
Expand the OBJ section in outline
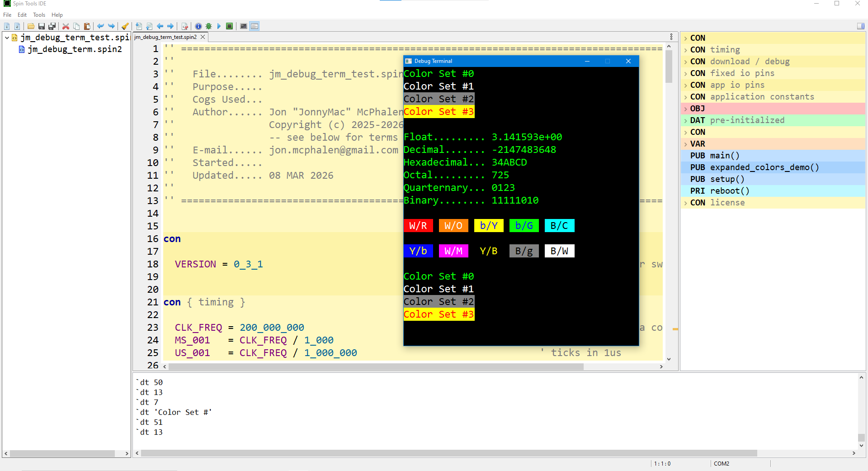point(685,109)
